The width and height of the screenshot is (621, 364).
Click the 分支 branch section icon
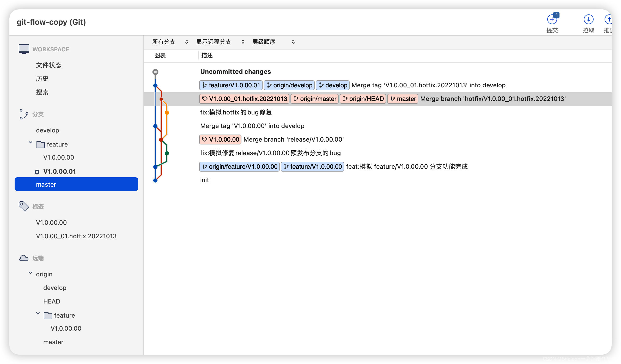pos(23,114)
